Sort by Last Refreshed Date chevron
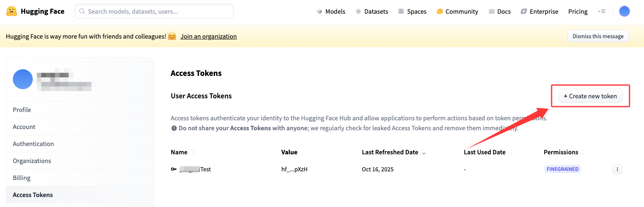 tap(424, 153)
